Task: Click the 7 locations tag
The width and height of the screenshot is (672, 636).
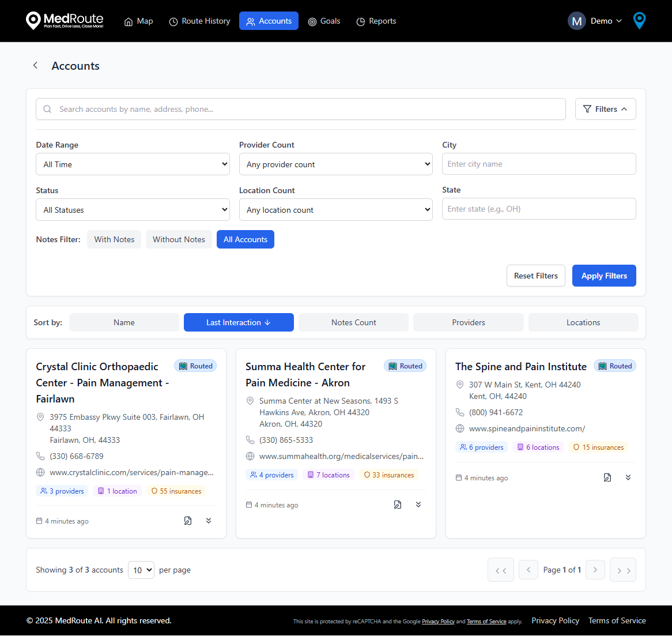Action: pos(329,475)
